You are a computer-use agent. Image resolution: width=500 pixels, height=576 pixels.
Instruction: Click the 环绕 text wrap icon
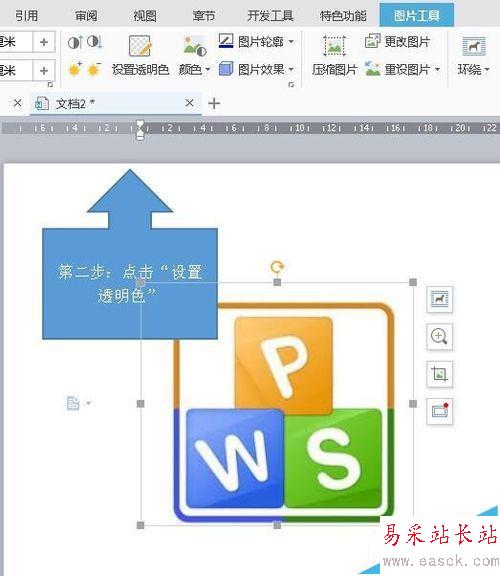474,46
